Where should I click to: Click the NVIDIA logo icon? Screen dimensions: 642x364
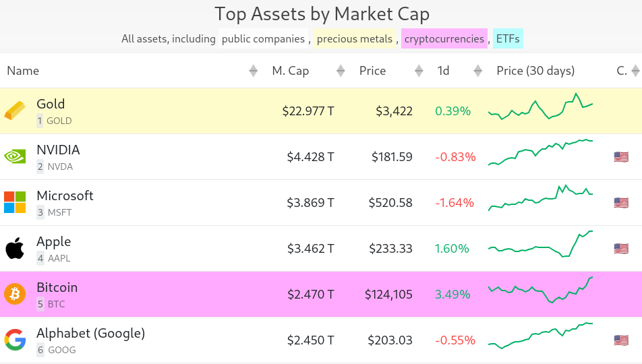pos(15,157)
